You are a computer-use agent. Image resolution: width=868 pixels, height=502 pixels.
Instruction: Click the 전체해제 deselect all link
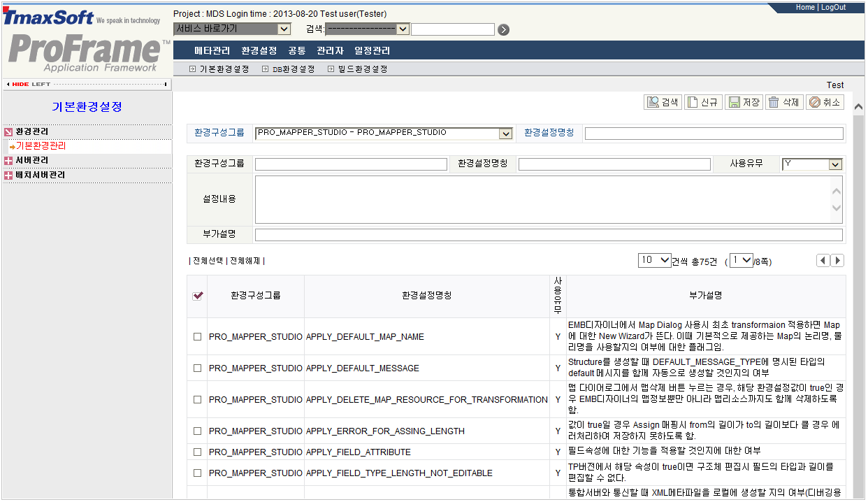click(245, 261)
